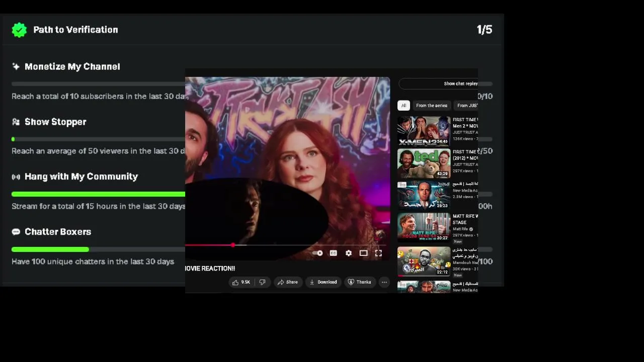The height and width of the screenshot is (362, 644).
Task: Click the Chatter Boxes green progress bar
Action: click(50, 249)
